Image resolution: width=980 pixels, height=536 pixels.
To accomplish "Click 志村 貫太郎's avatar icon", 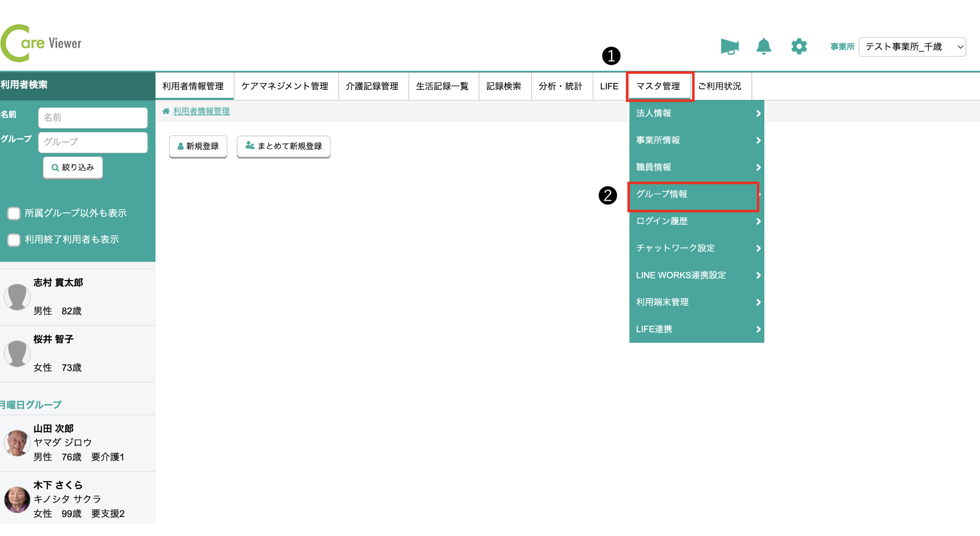I will (x=17, y=297).
